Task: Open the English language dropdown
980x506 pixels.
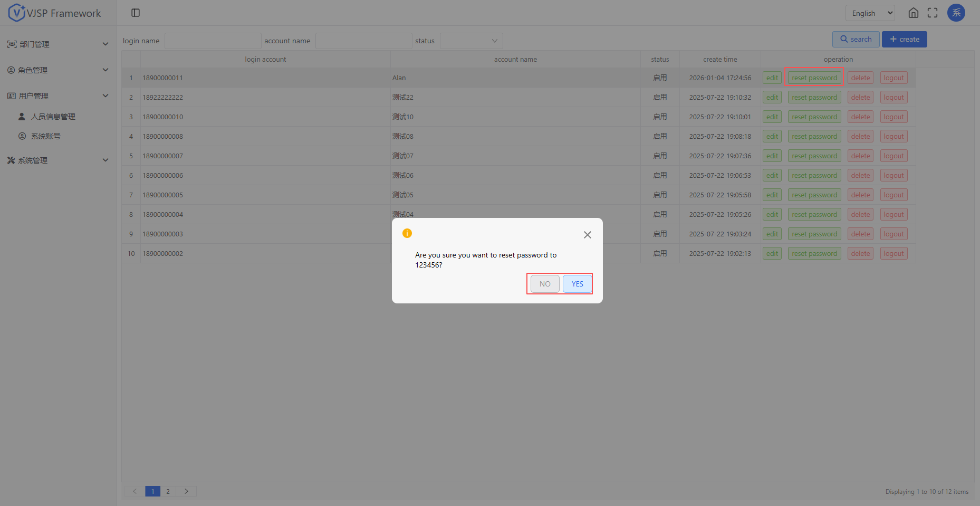Action: pyautogui.click(x=870, y=13)
